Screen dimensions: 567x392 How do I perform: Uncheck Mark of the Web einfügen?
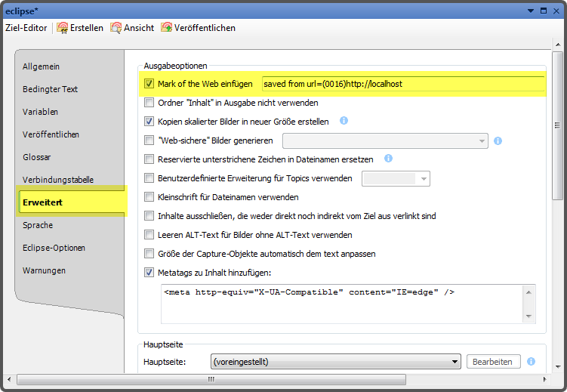coord(149,84)
